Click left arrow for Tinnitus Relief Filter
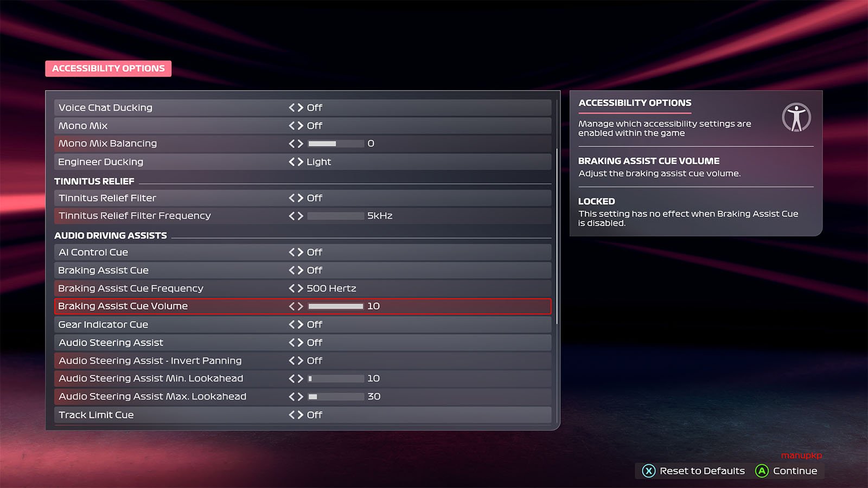This screenshot has height=488, width=868. tap(292, 198)
